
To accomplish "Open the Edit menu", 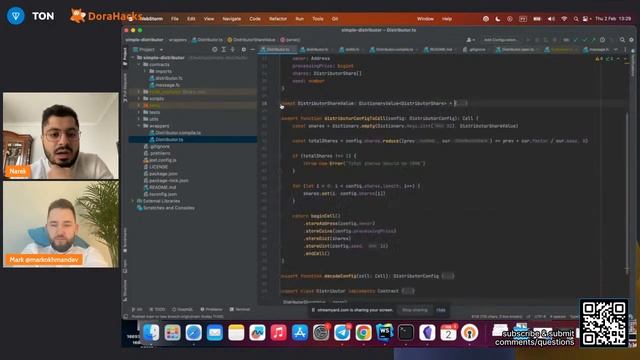I will tap(191, 19).
